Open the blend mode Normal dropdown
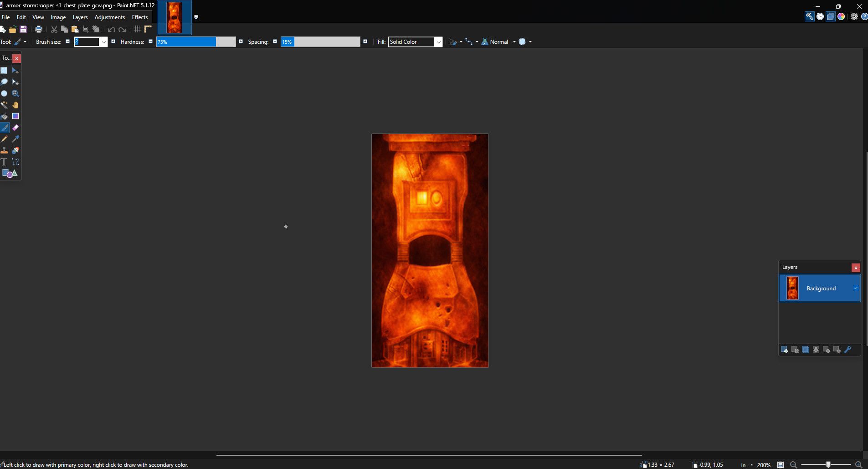868x469 pixels. 499,41
